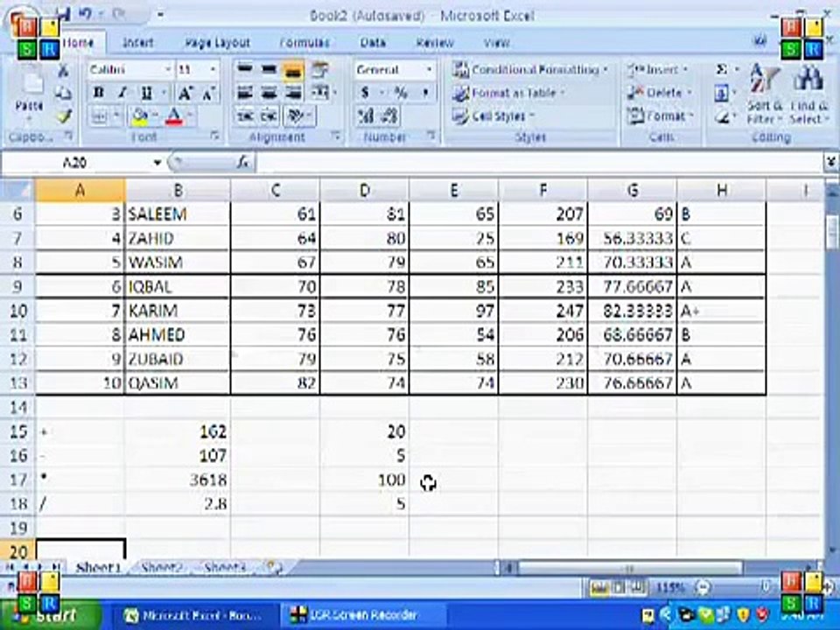Open the Font Color dropdown arrow

pyautogui.click(x=190, y=115)
